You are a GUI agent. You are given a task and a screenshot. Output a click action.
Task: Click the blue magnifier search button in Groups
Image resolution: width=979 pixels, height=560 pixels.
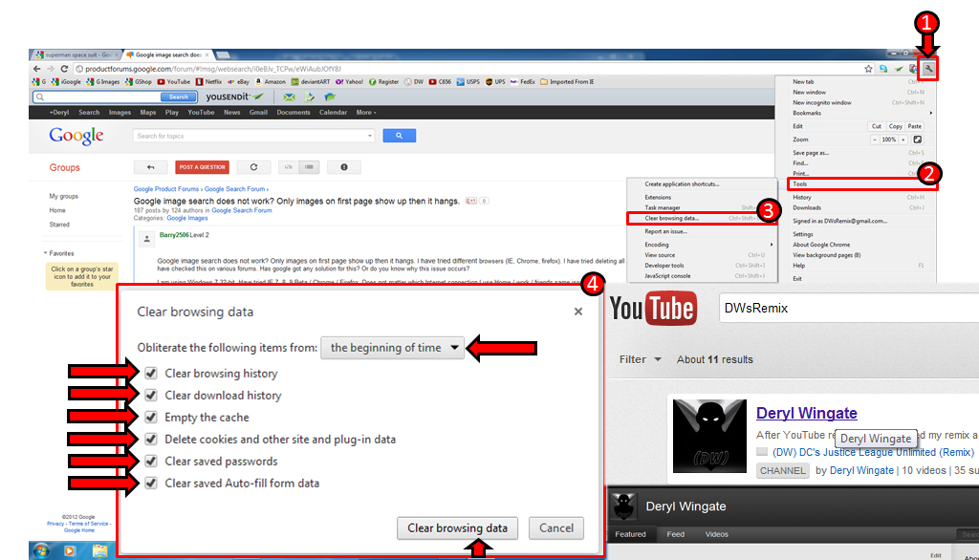point(399,136)
